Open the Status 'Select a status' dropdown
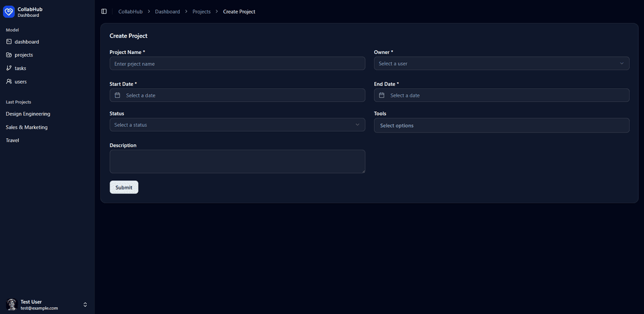644x314 pixels. [237, 124]
